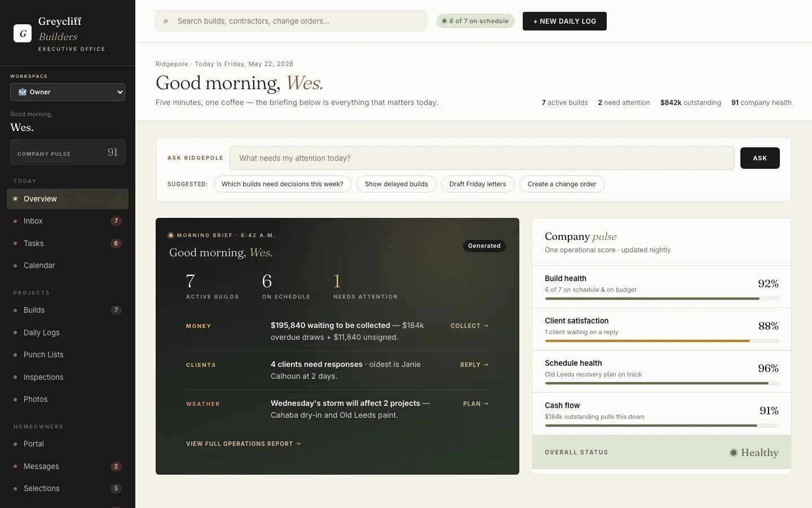
Task: Click the '2 need attention' stat
Action: click(x=624, y=103)
